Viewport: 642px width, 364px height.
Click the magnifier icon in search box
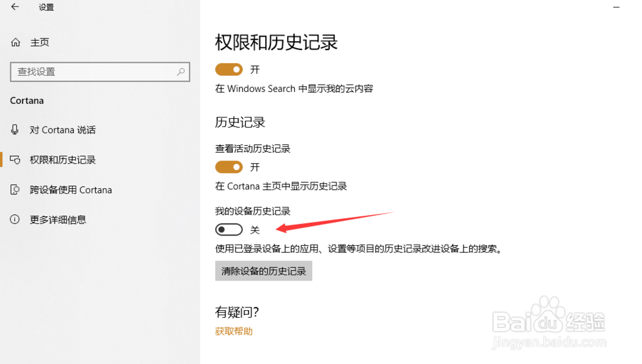(180, 72)
